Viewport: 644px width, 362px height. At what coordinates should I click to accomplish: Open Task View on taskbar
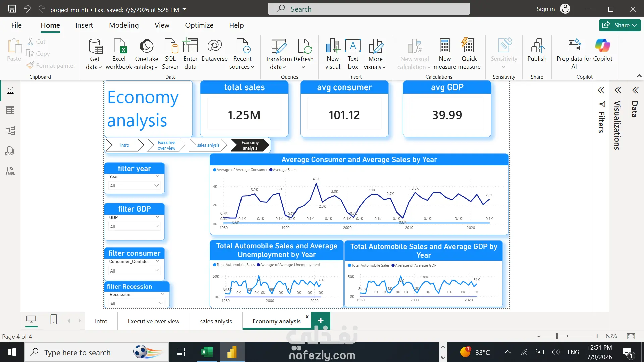coord(181,352)
